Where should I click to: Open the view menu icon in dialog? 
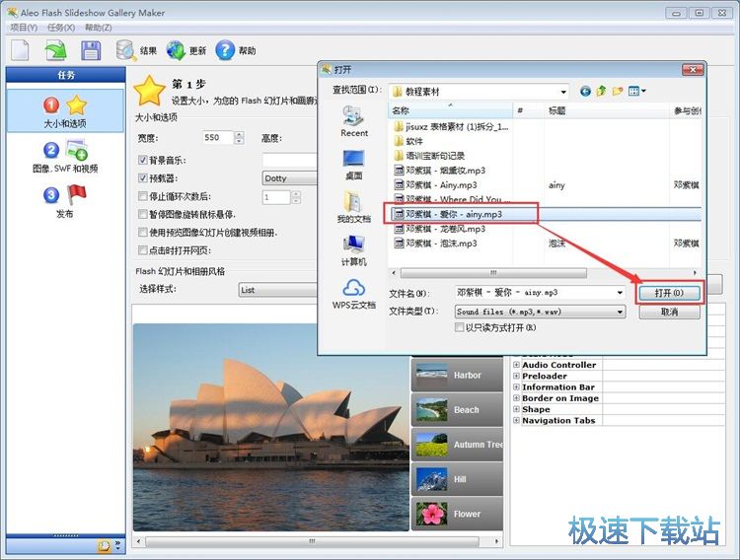point(636,91)
